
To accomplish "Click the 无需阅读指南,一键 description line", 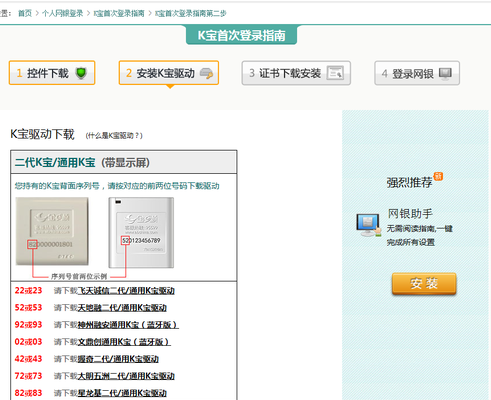I will [420, 229].
